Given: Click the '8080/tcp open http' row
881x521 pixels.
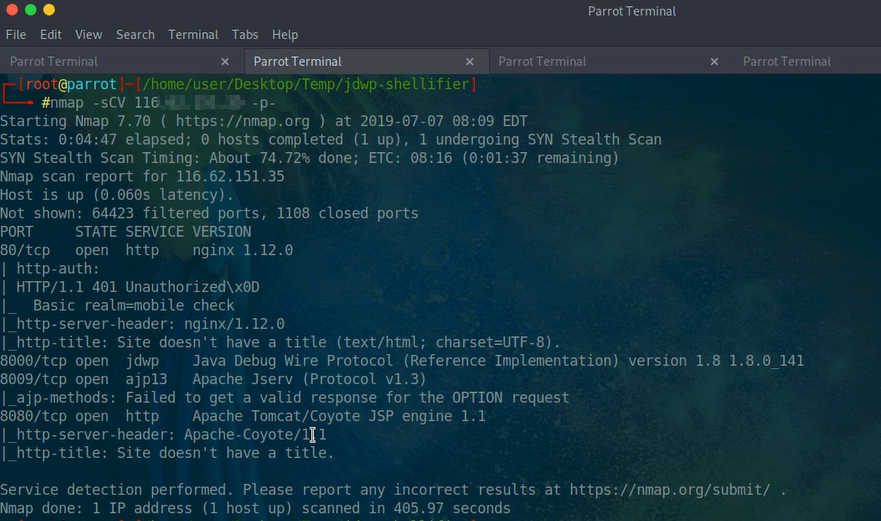Looking at the screenshot, I should (243, 416).
